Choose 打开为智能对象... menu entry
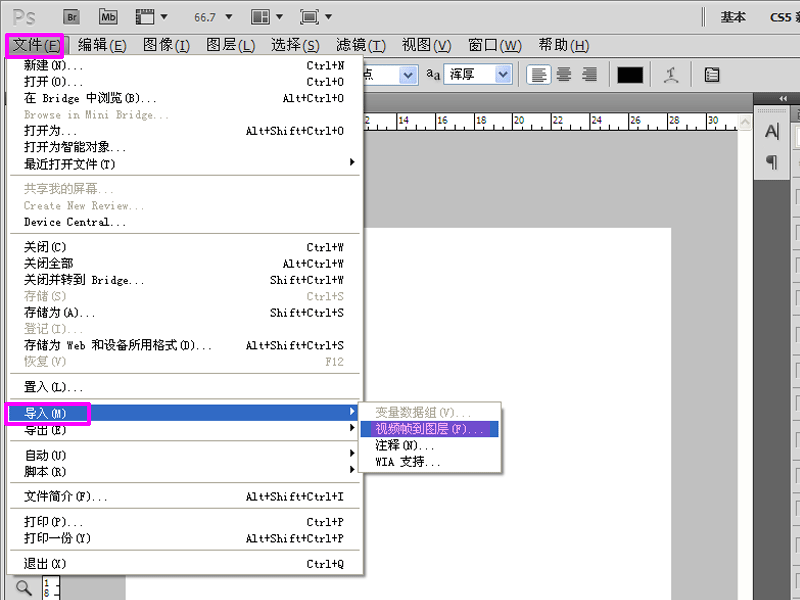The image size is (800, 600). pos(185,147)
